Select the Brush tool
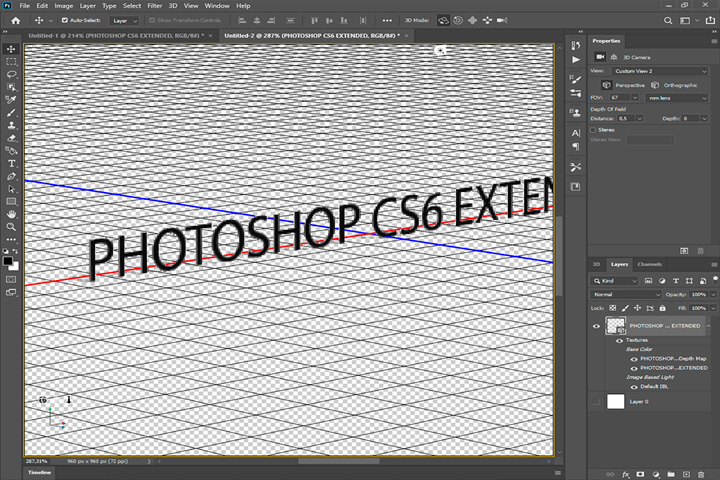720x480 pixels. point(11,113)
